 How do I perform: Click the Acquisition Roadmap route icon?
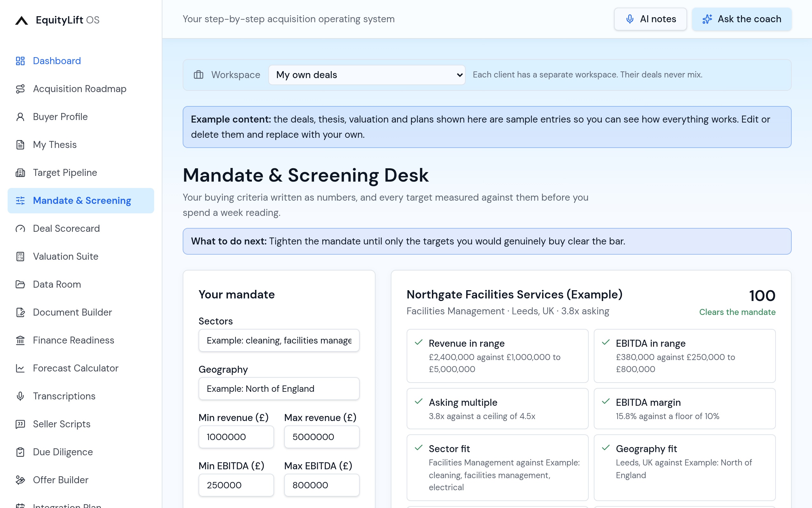pos(21,89)
